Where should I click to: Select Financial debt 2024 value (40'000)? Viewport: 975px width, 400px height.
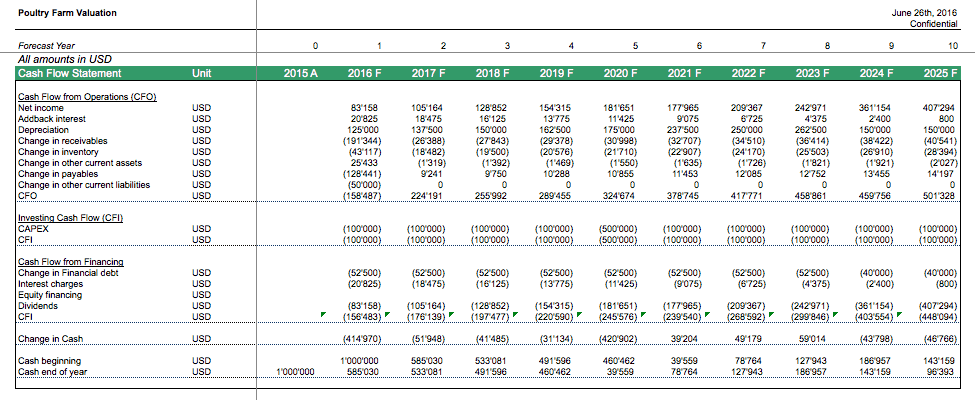(x=875, y=272)
